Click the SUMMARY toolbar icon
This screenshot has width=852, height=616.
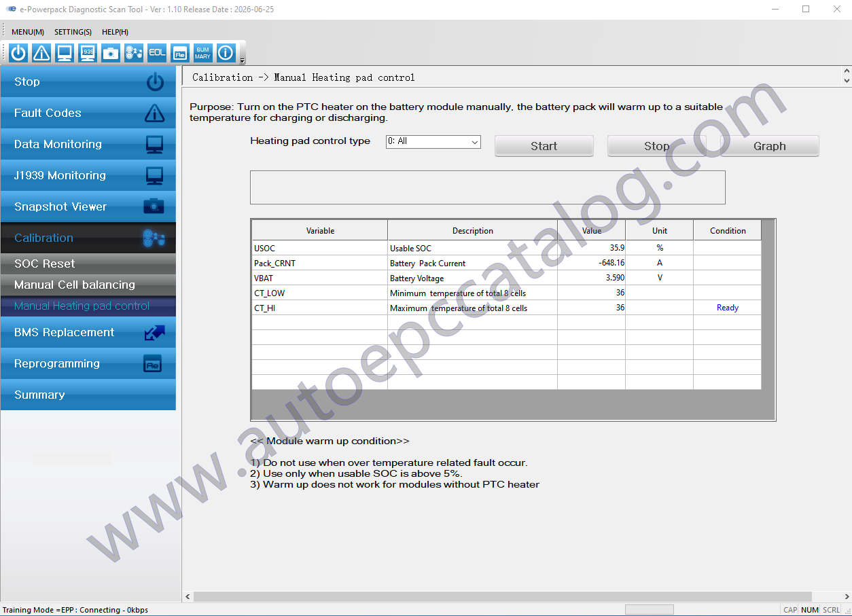pos(202,53)
